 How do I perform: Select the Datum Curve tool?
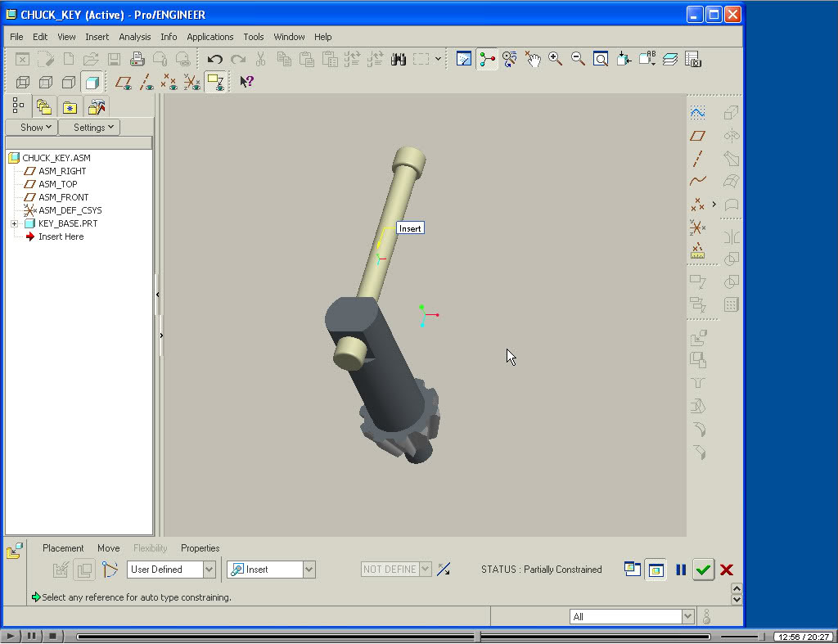(697, 181)
